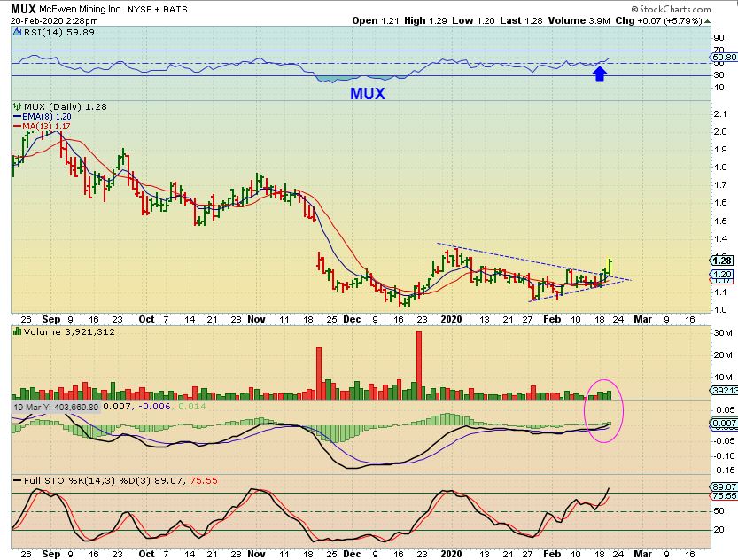Click the Nov label on bottom date axis
The height and width of the screenshot is (560, 738).
tap(257, 554)
